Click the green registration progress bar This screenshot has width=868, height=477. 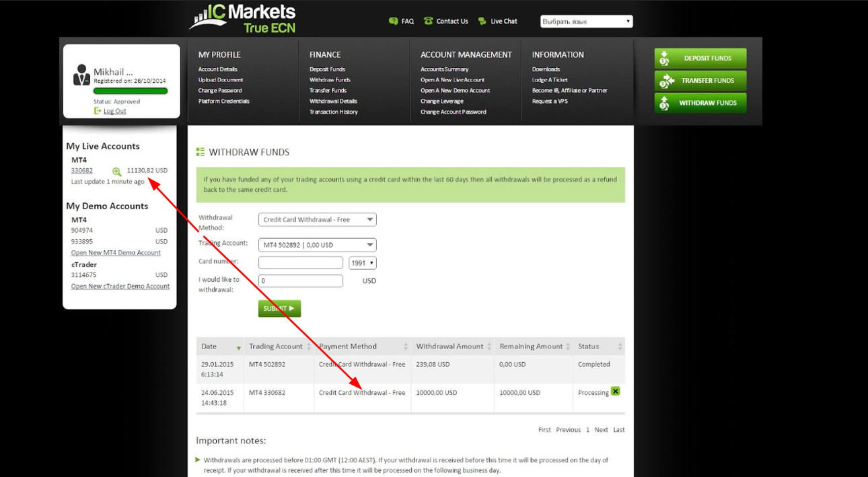(131, 91)
